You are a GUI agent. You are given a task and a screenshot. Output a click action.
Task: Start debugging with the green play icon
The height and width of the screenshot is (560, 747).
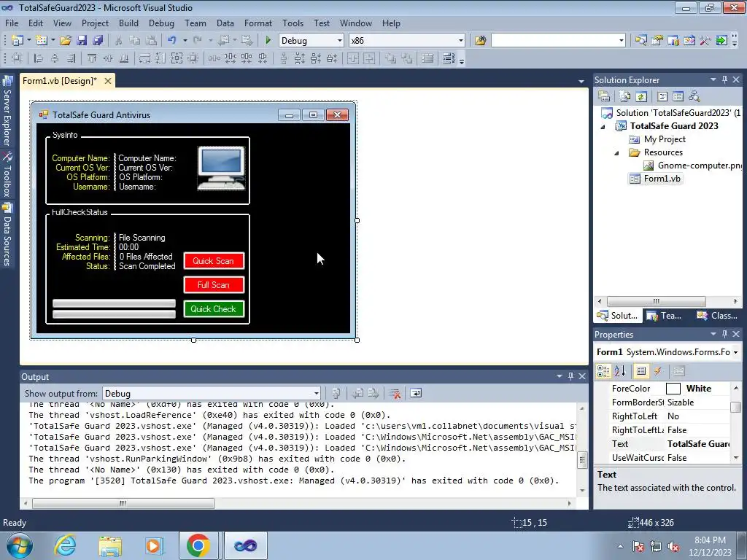[268, 41]
